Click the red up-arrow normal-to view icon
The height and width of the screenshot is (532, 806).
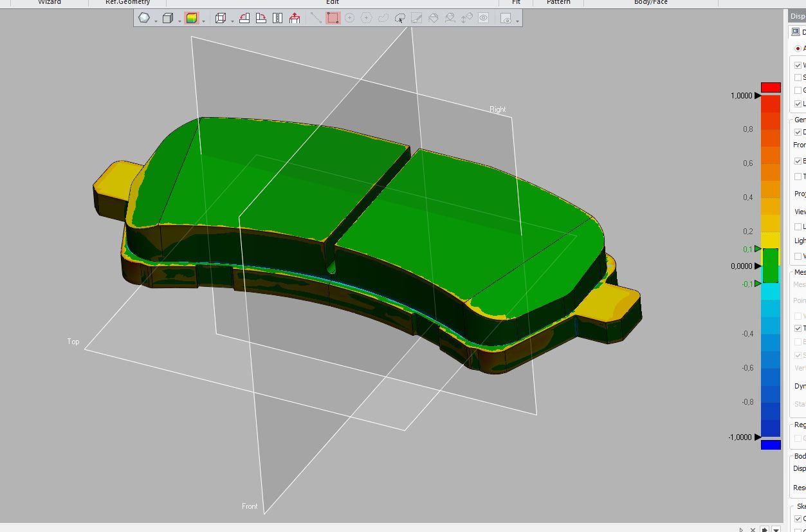coord(295,19)
